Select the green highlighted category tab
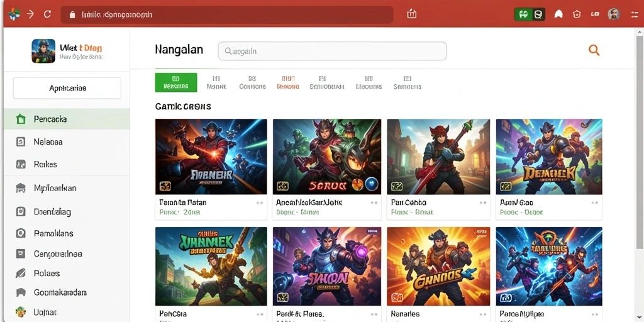 [176, 82]
